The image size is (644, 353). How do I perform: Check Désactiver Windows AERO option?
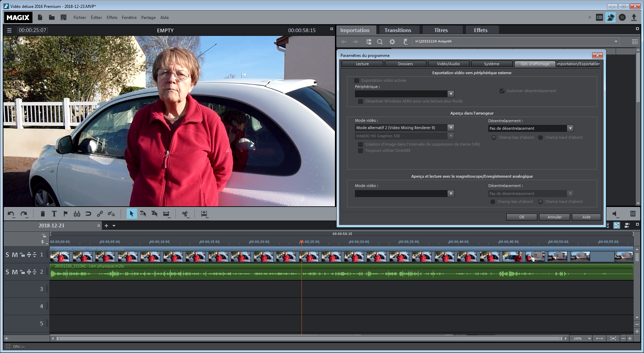click(x=361, y=101)
